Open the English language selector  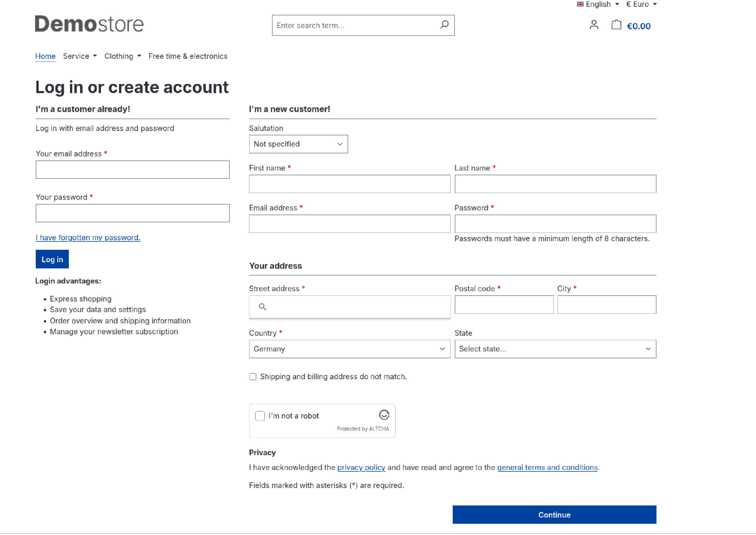coord(598,4)
